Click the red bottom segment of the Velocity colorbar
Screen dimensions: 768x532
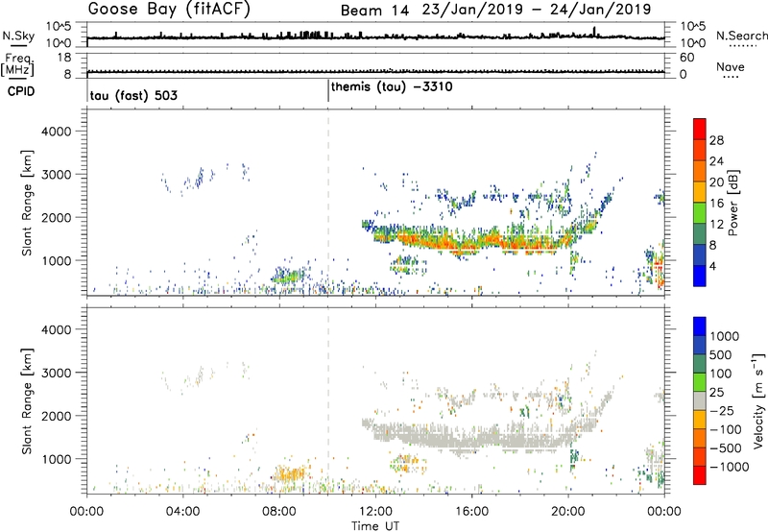click(x=700, y=475)
